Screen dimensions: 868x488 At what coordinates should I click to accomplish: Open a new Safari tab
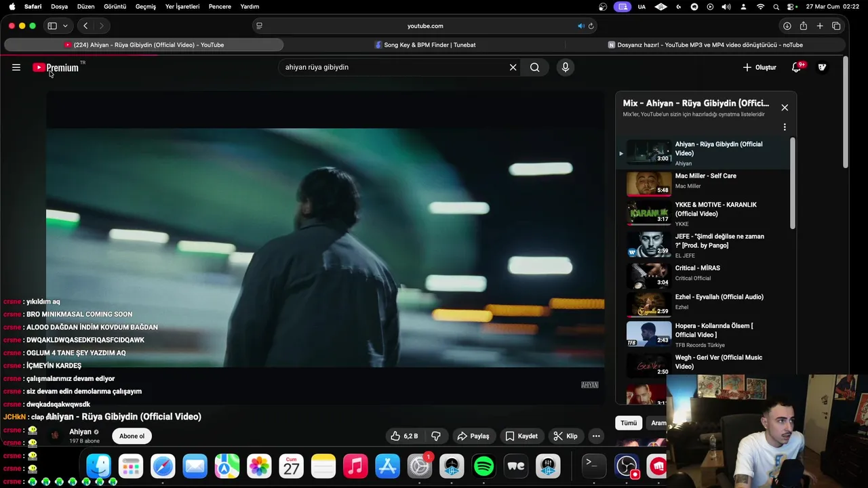tap(819, 26)
